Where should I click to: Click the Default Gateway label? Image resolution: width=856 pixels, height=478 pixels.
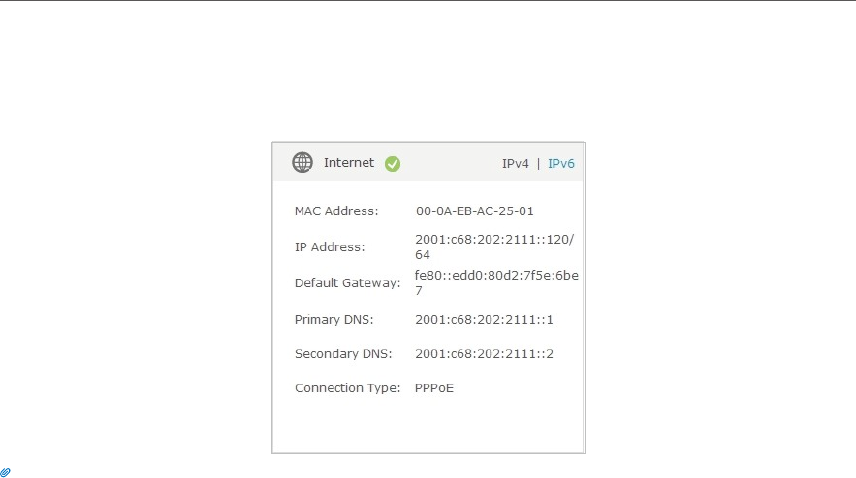(347, 283)
